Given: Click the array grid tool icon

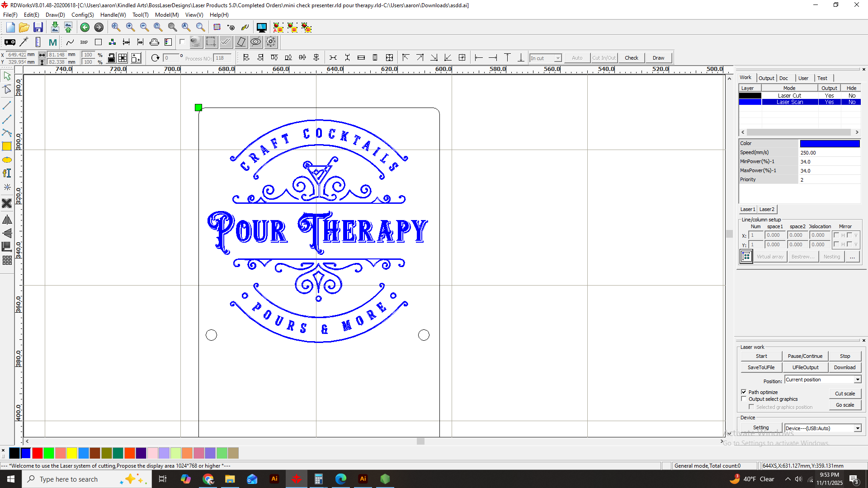Looking at the screenshot, I should [7, 261].
